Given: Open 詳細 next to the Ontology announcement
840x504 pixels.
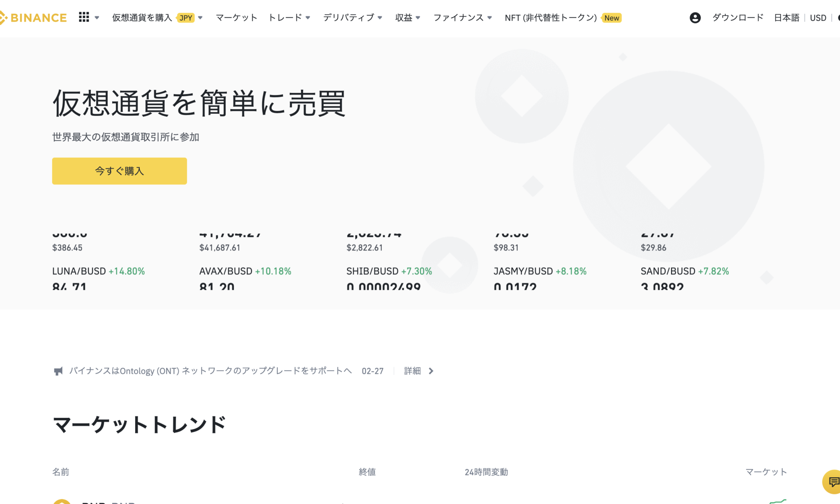Looking at the screenshot, I should [x=412, y=371].
